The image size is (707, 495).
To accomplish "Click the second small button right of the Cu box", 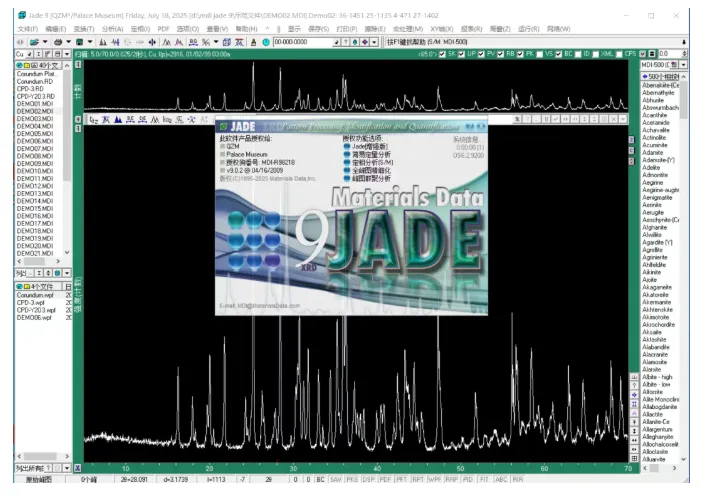I will point(38,54).
